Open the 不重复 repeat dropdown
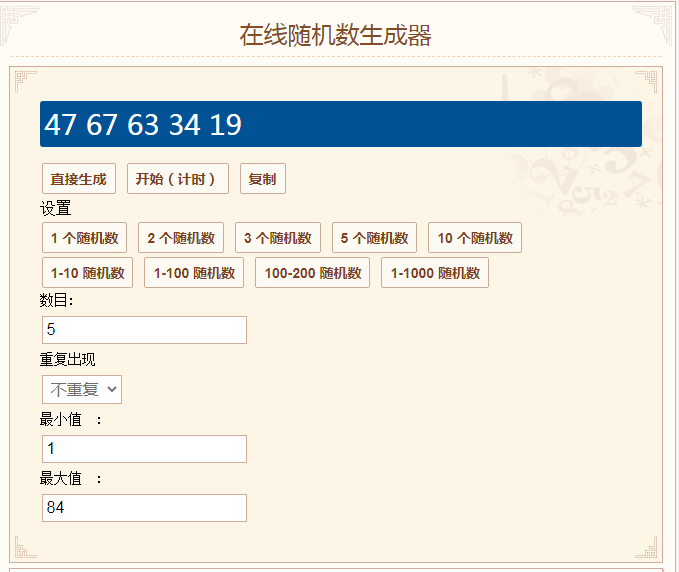The height and width of the screenshot is (572, 679). pos(82,390)
